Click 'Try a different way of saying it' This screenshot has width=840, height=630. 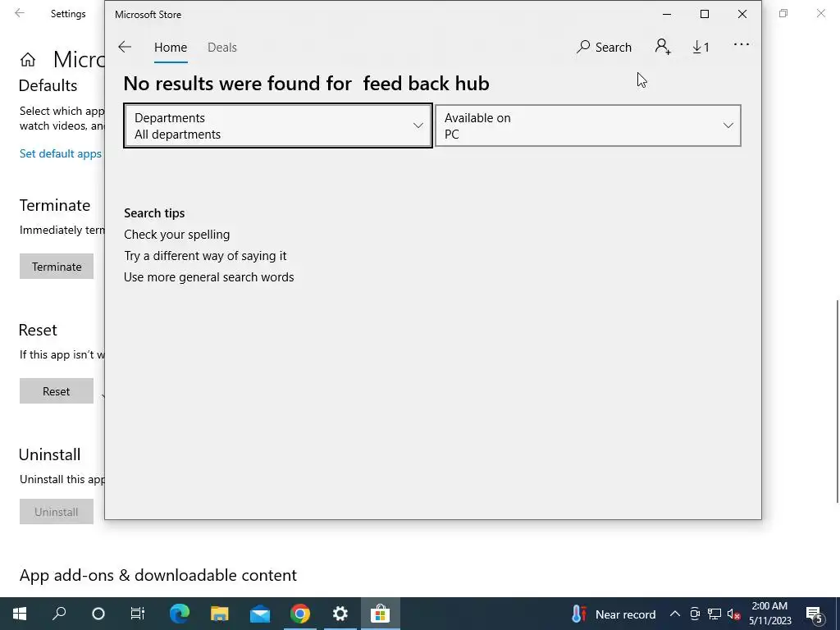coord(205,256)
